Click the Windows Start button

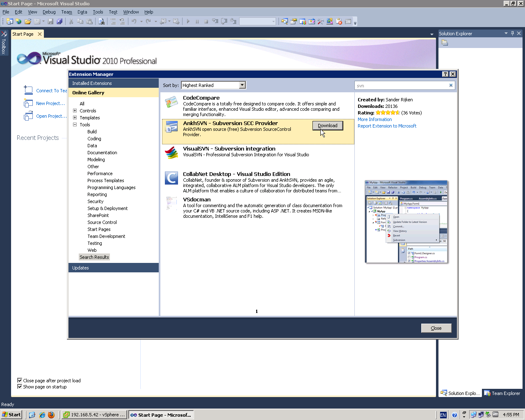[x=11, y=415]
